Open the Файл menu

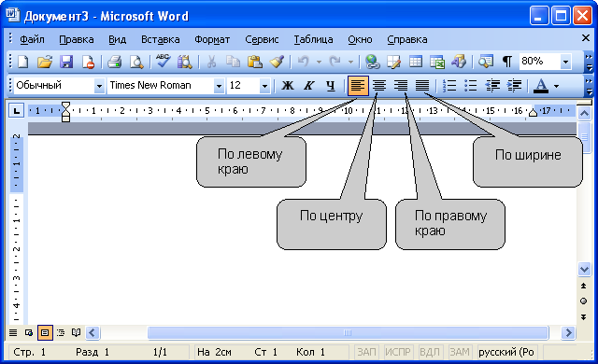coord(32,39)
